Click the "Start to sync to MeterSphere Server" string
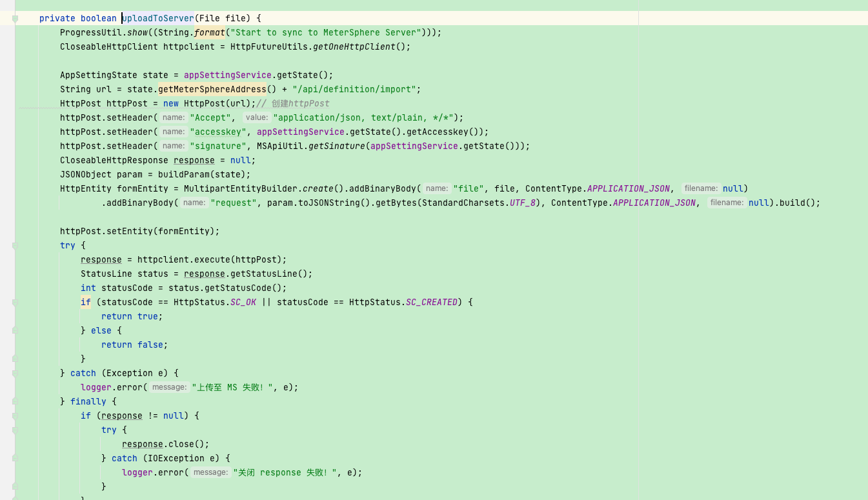Viewport: 868px width, 500px height. pos(326,32)
